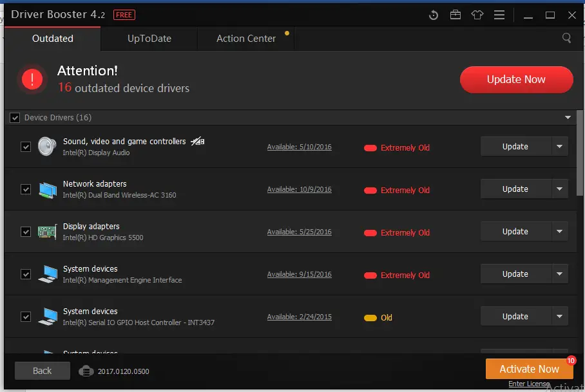Click the Network adapters device icon
The image size is (585, 392).
coord(48,190)
